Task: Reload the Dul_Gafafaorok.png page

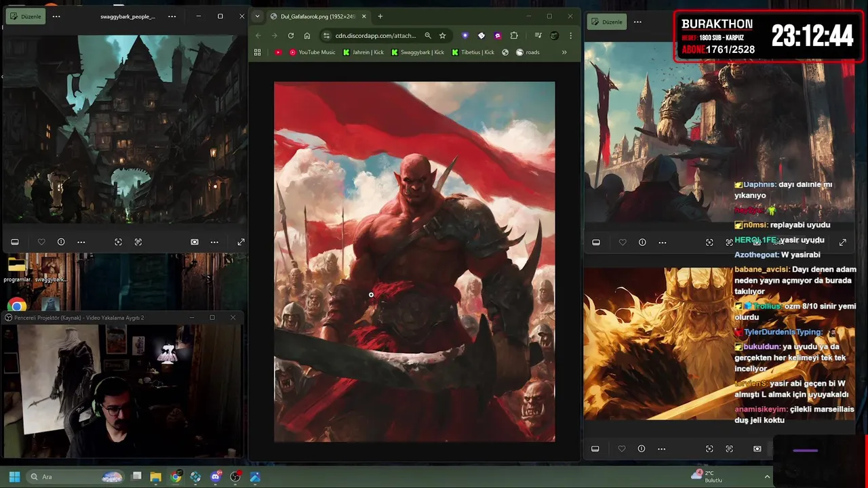Action: pyautogui.click(x=291, y=35)
